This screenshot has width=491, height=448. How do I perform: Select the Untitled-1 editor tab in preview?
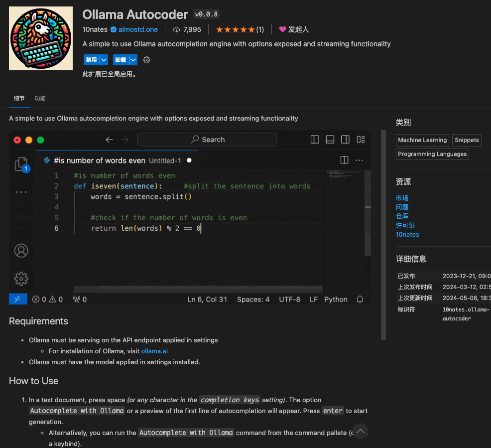117,160
